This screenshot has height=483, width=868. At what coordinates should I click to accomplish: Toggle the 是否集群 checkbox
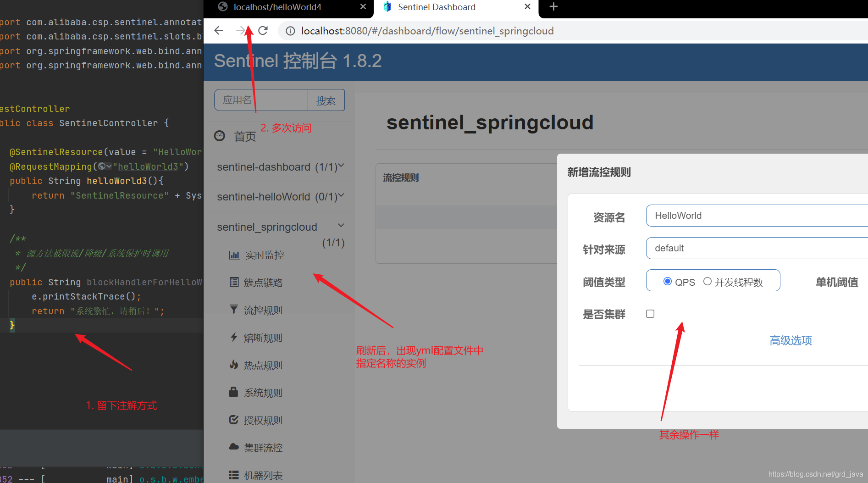(x=650, y=314)
